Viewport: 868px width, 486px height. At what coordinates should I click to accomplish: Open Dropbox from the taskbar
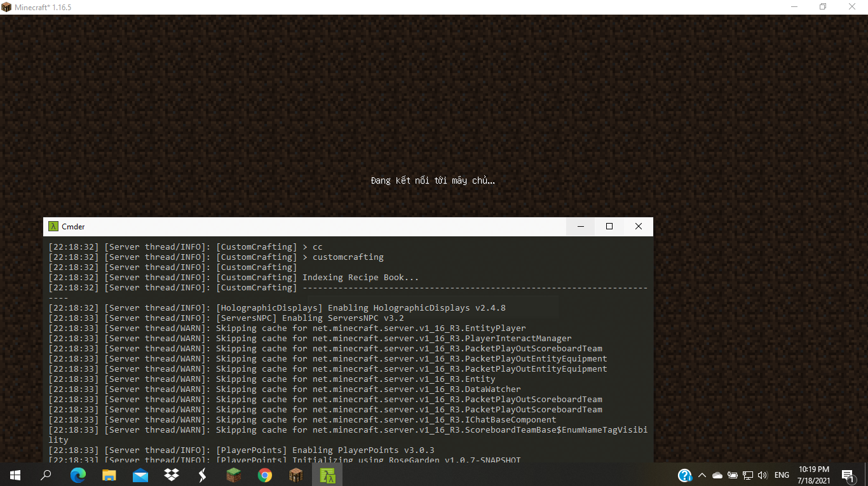(172, 475)
